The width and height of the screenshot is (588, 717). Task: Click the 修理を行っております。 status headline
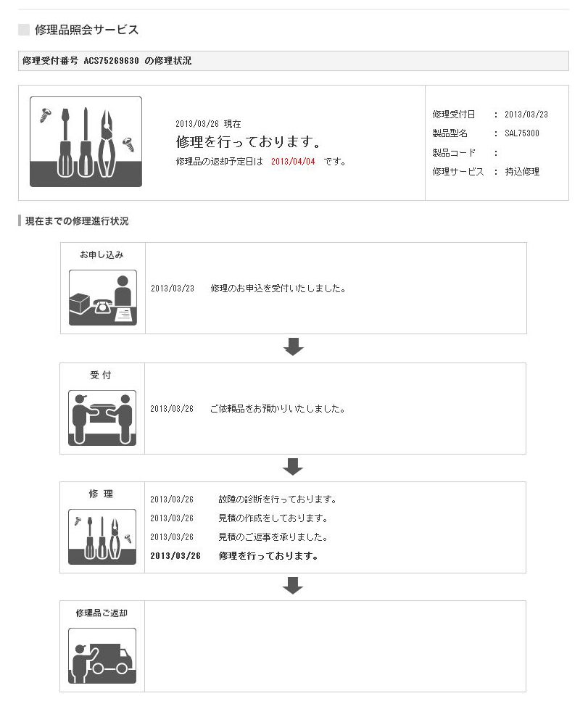point(249,141)
